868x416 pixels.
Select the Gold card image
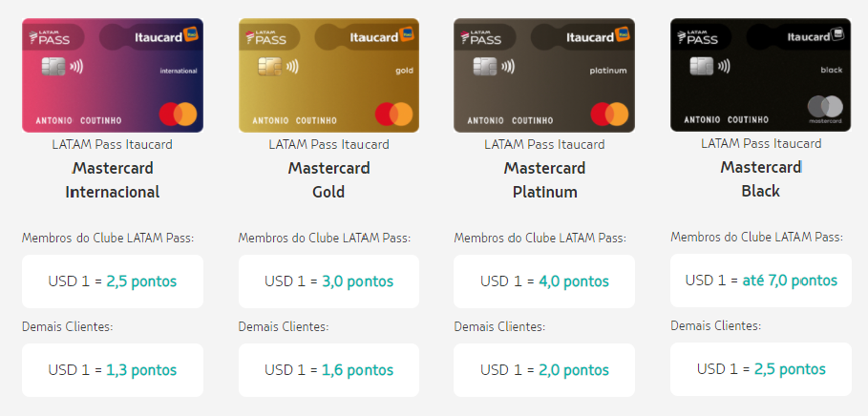(x=328, y=75)
